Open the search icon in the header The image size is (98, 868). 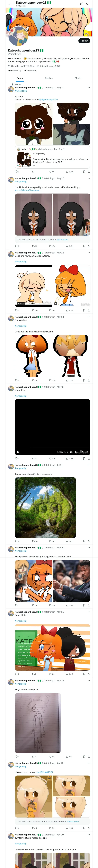coord(87,4)
